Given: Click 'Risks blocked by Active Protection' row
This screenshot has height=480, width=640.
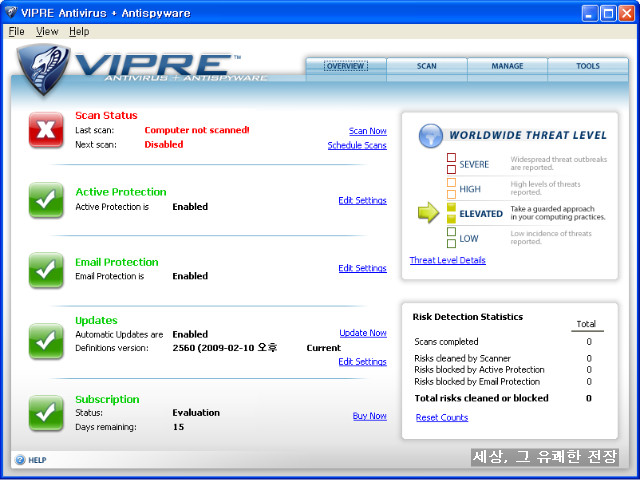Looking at the screenshot, I should tap(503, 370).
